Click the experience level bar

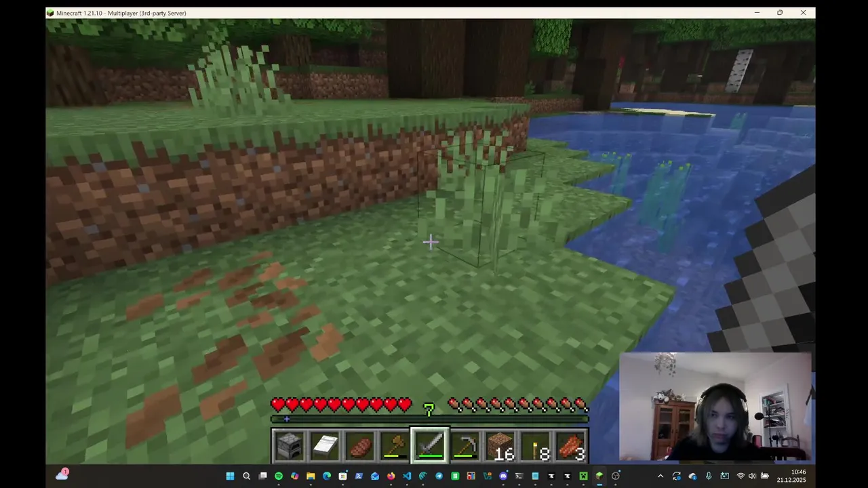(430, 419)
